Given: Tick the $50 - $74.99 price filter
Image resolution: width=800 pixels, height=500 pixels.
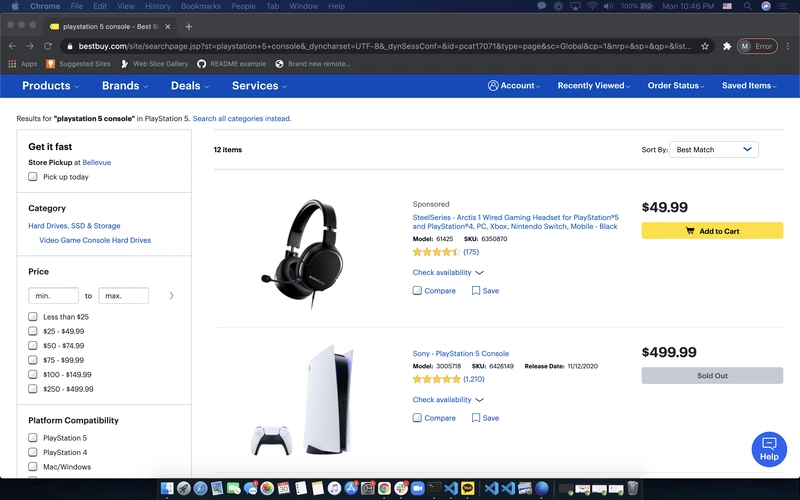Looking at the screenshot, I should [33, 345].
